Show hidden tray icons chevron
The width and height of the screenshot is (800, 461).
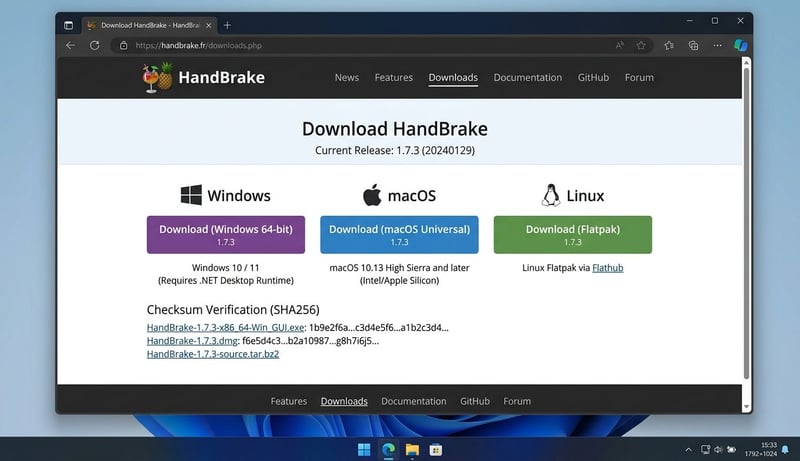[688, 450]
